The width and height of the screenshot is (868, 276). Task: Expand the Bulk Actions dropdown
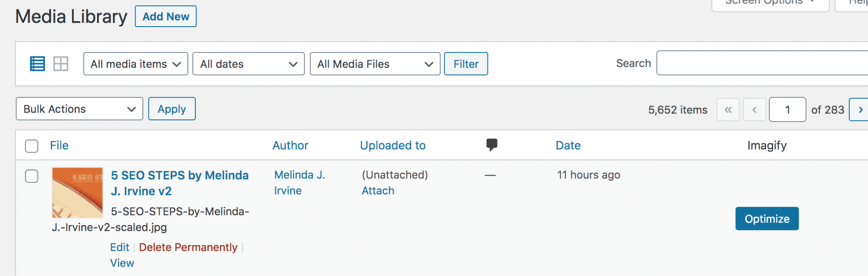[x=79, y=109]
